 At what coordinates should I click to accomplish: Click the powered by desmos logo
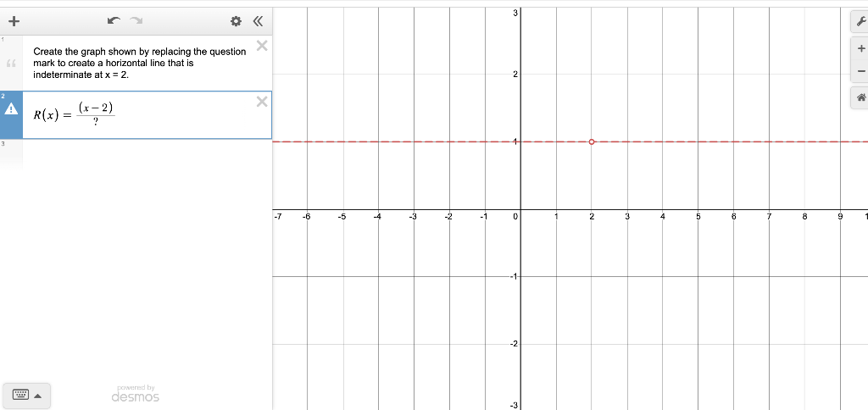pyautogui.click(x=136, y=394)
